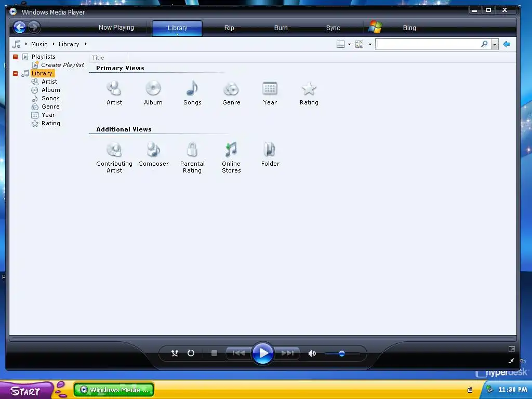Open the Contributing Artist view
This screenshot has width=532, height=399.
[x=114, y=158]
